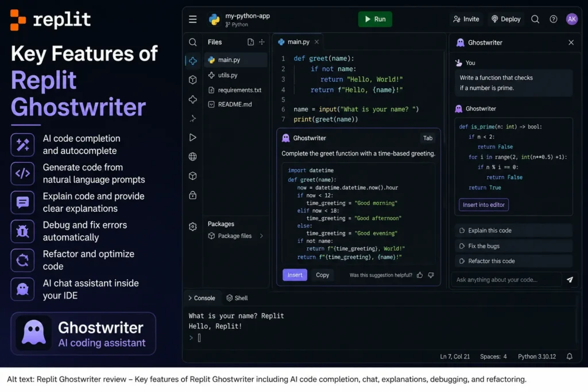Open the hamburger menu

click(193, 19)
